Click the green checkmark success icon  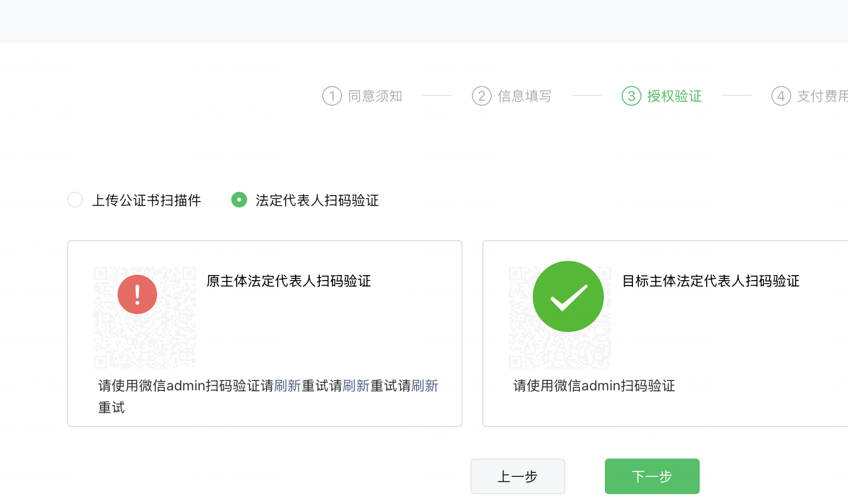tap(568, 296)
